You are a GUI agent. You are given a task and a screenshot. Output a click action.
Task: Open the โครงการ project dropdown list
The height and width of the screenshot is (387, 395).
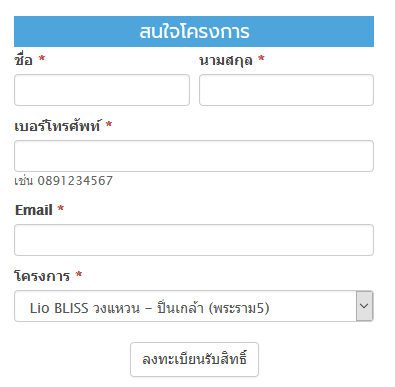tap(194, 306)
